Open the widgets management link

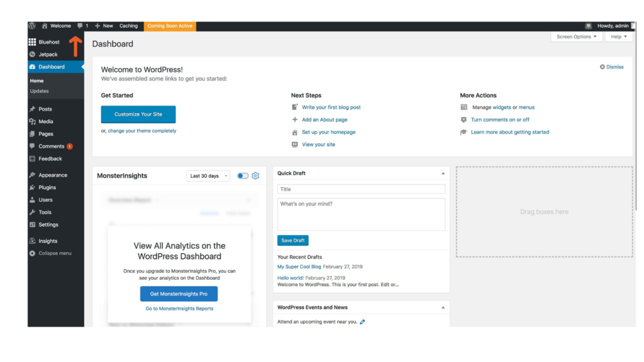[502, 107]
